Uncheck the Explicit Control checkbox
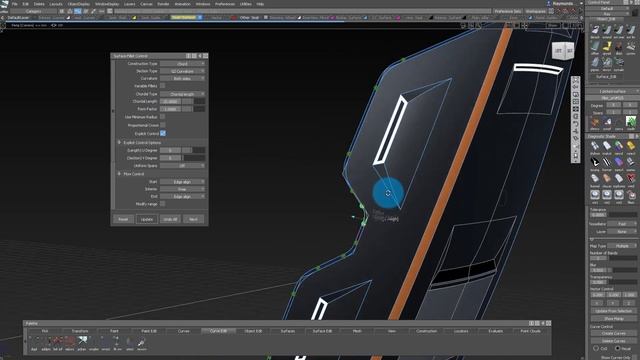This screenshot has width=640, height=360. tap(162, 133)
